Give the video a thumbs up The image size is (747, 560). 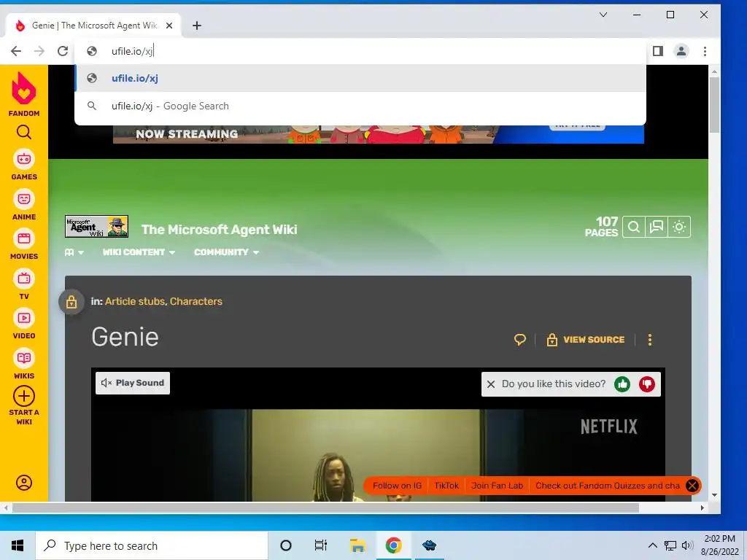(622, 384)
